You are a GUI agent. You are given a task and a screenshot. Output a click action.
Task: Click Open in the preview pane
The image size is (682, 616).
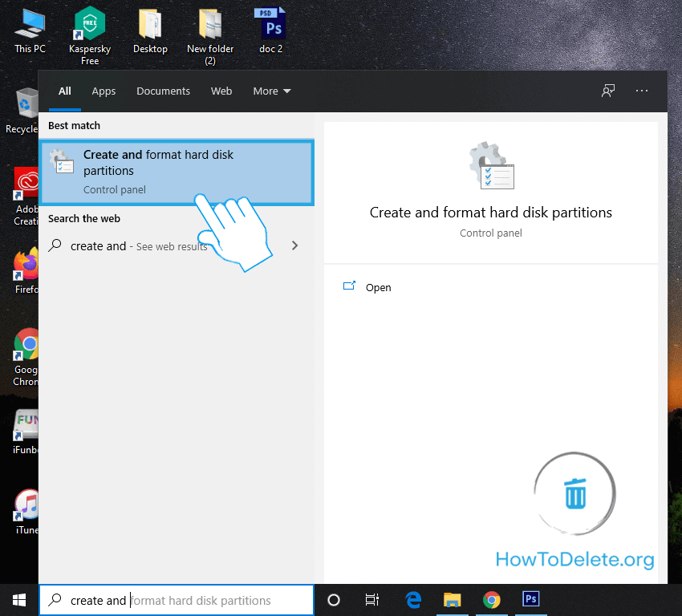[378, 287]
